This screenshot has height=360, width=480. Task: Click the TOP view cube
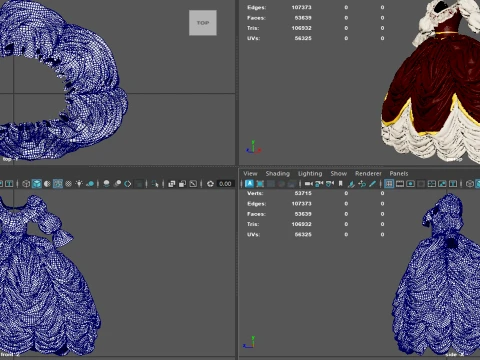point(203,23)
